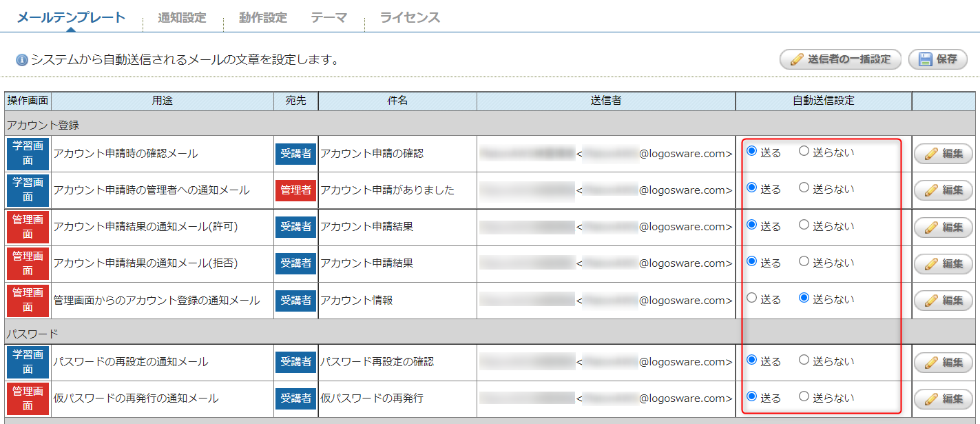
Task: Select 送らない for アカウント申請の確認 mail
Action: point(804,152)
